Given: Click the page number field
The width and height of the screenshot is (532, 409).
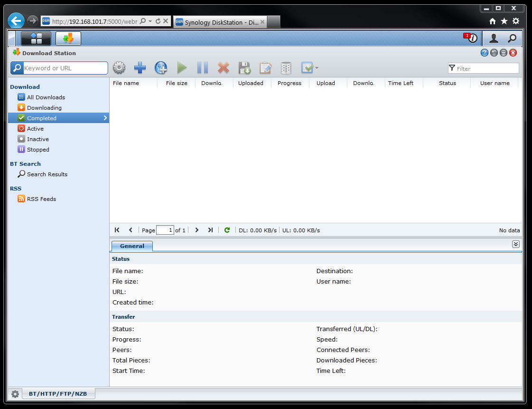Looking at the screenshot, I should [165, 230].
